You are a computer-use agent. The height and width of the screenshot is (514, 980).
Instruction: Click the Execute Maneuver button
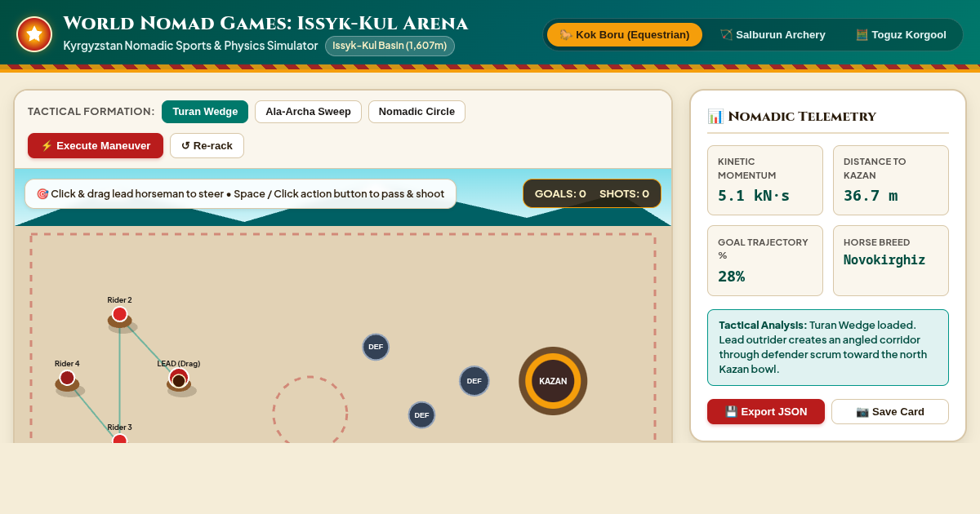96,145
